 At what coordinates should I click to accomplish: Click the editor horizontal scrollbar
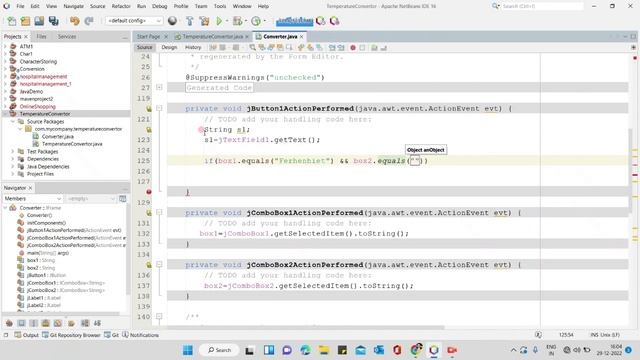coord(305,327)
